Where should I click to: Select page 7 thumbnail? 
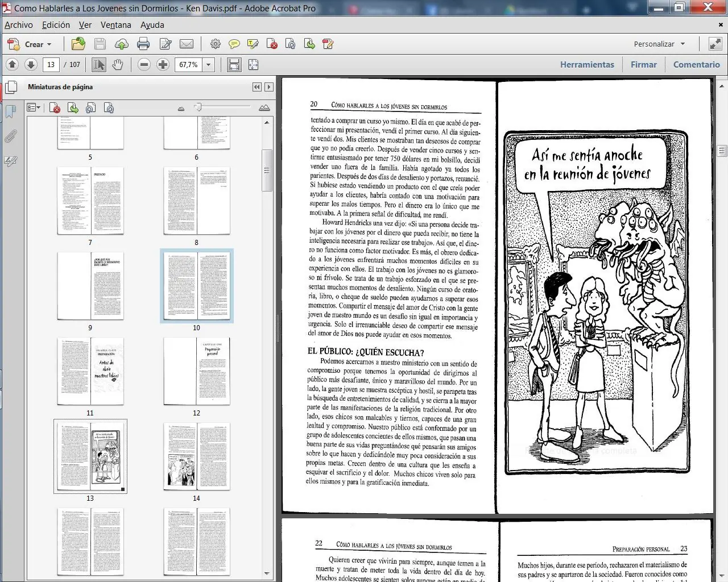(x=90, y=201)
